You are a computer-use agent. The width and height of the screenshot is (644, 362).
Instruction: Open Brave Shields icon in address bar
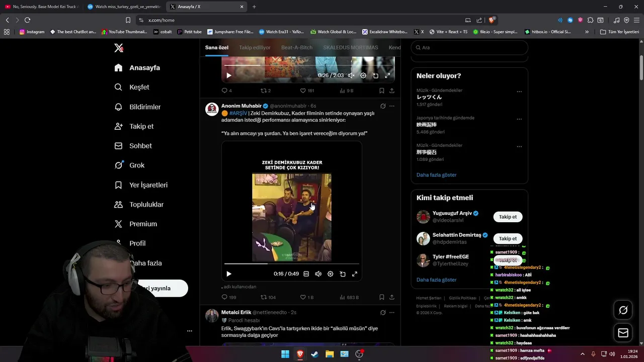492,20
